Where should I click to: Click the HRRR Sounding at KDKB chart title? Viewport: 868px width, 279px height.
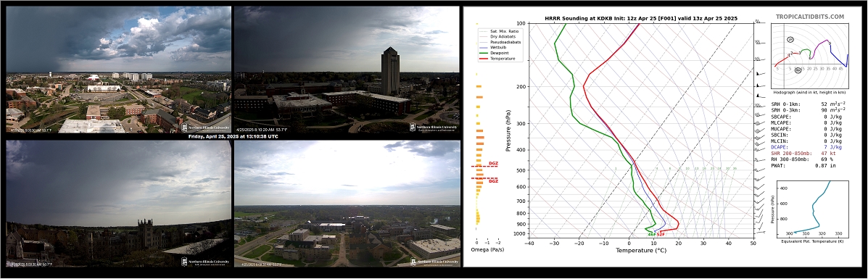pos(641,18)
